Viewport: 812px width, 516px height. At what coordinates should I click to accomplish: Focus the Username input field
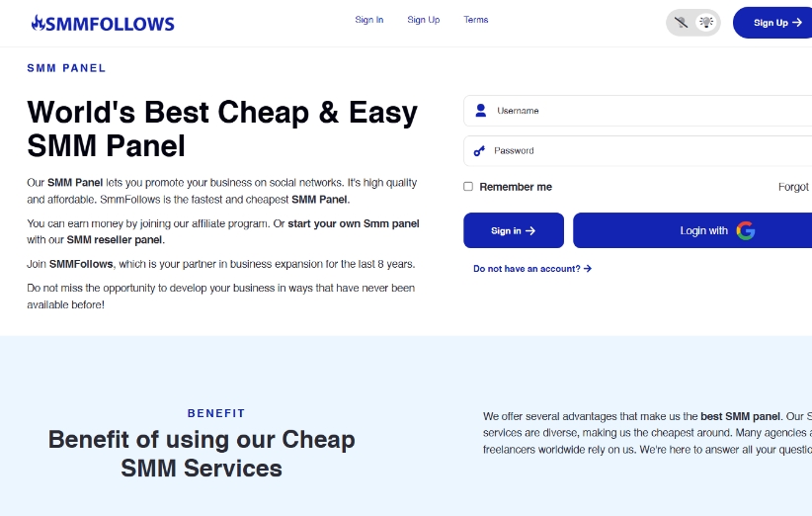click(x=642, y=111)
